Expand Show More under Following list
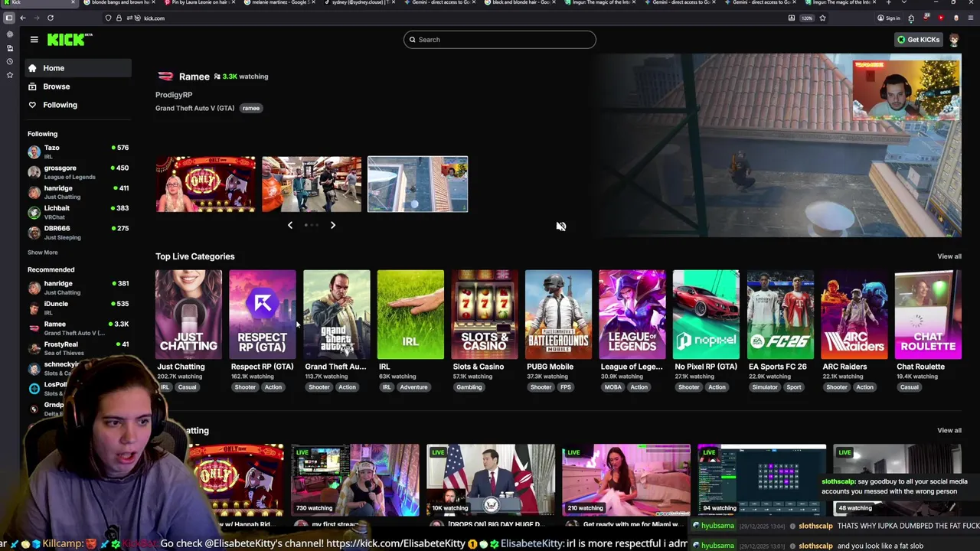Viewport: 980px width, 551px height. tap(43, 253)
